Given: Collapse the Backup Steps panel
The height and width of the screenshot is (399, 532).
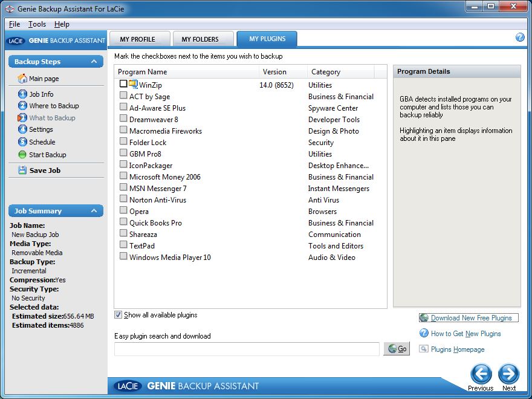Looking at the screenshot, I should (x=94, y=62).
